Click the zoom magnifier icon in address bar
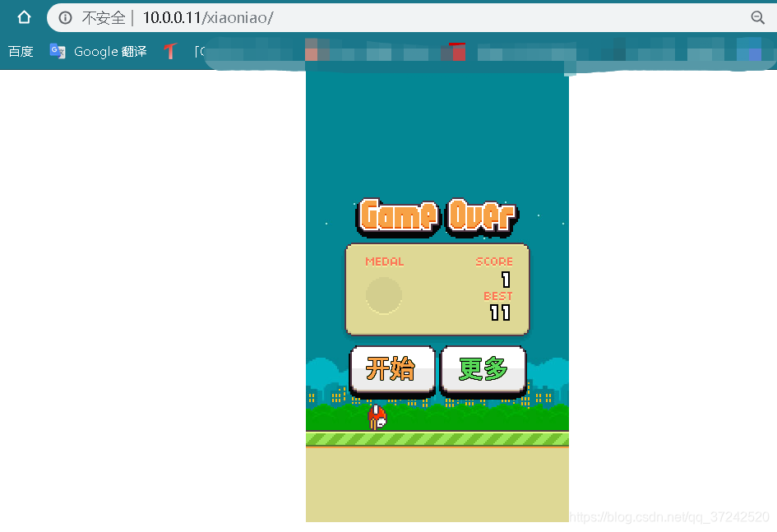This screenshot has height=532, width=777. point(757,18)
